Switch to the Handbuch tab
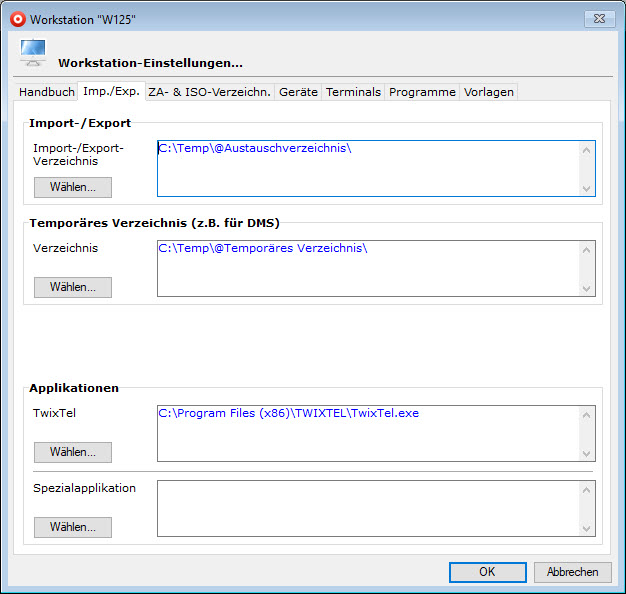This screenshot has height=594, width=626. [x=47, y=92]
